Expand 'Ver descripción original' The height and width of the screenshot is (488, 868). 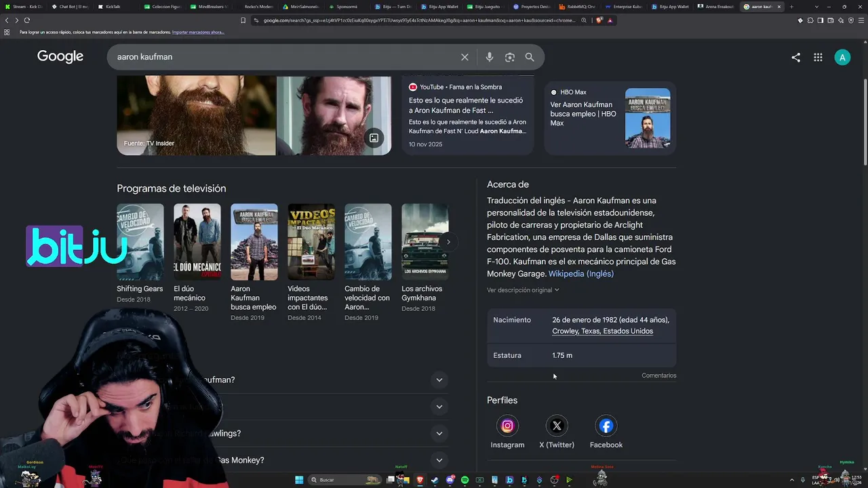(523, 290)
